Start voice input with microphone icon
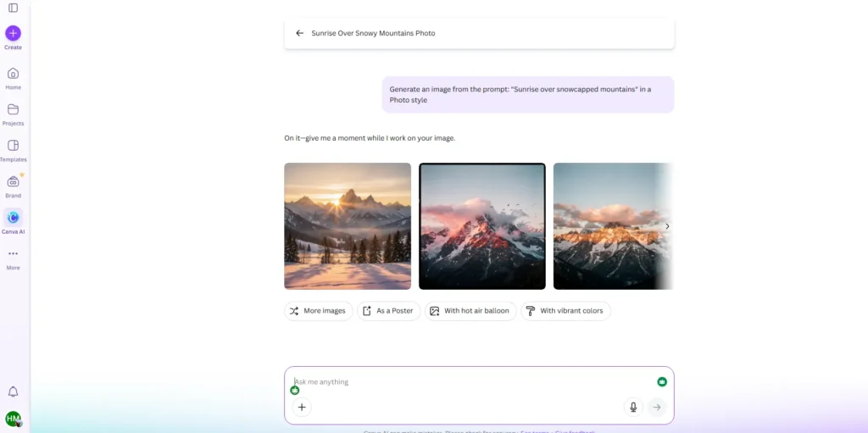868x433 pixels. [x=633, y=407]
